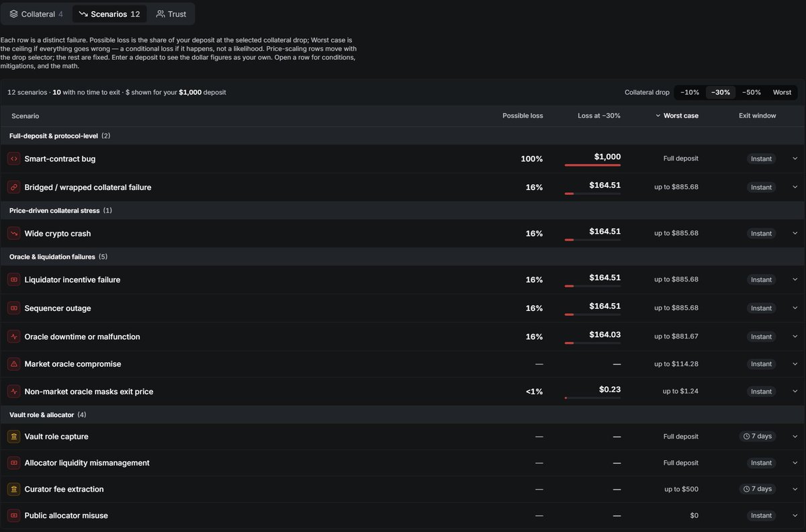Screen dimensions: 806x532
Task: Expand the Non-market oracle masks exit price chevron
Action: (795, 391)
